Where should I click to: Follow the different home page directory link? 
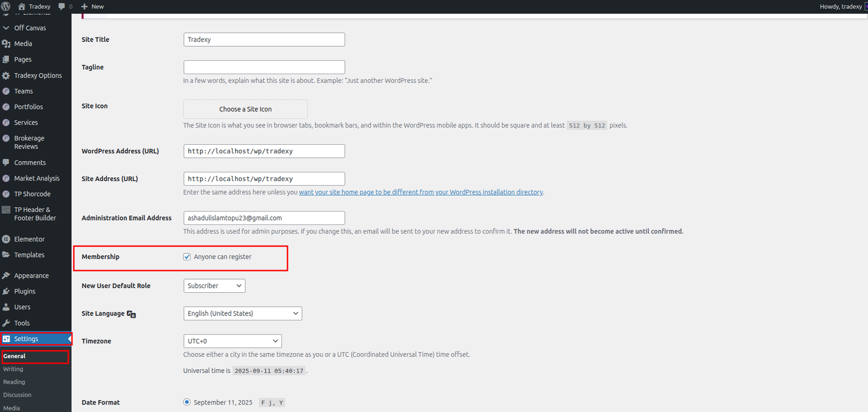tap(421, 192)
